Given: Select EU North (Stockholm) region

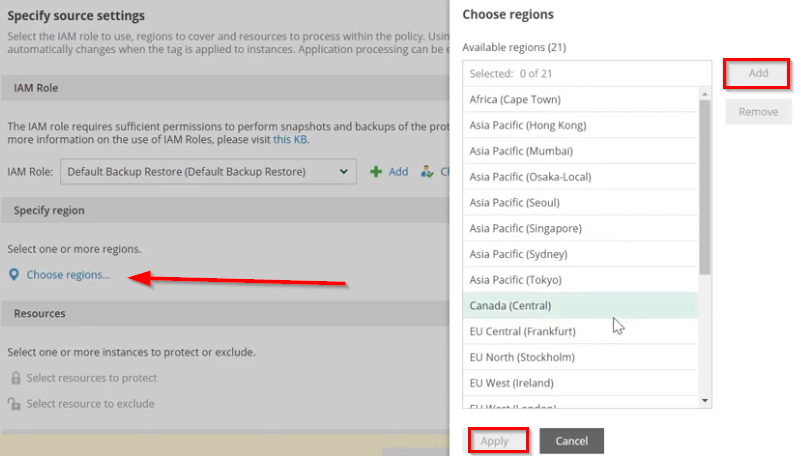Looking at the screenshot, I should coord(580,357).
